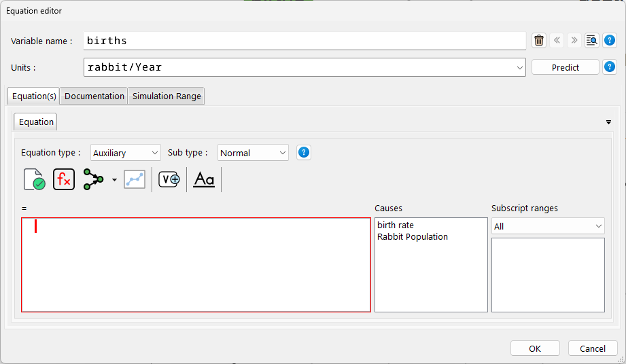Open the Sub type dropdown
Screen dimensions: 626x364
tap(253, 153)
